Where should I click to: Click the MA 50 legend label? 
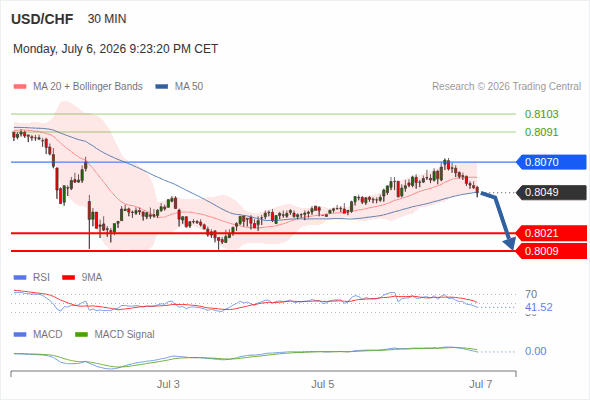coord(189,87)
